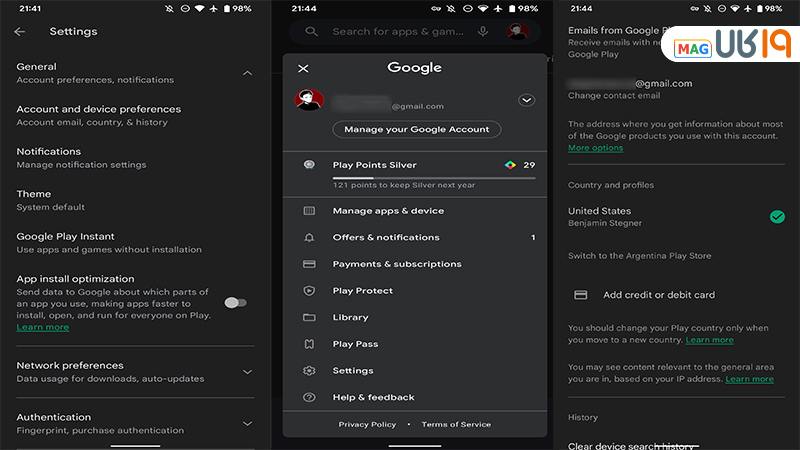Image resolution: width=800 pixels, height=450 pixels.
Task: Collapse the General settings section
Action: pos(248,73)
